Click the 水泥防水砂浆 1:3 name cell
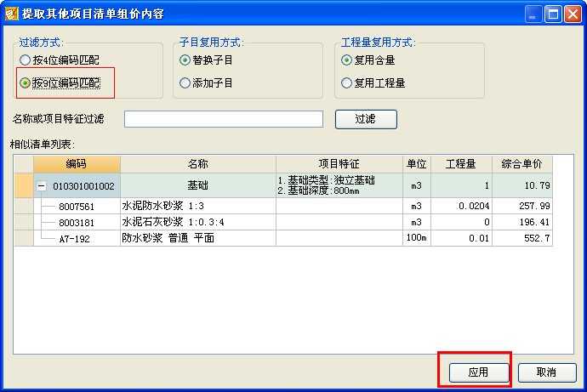Image resolution: width=587 pixels, height=392 pixels. pyautogui.click(x=198, y=206)
